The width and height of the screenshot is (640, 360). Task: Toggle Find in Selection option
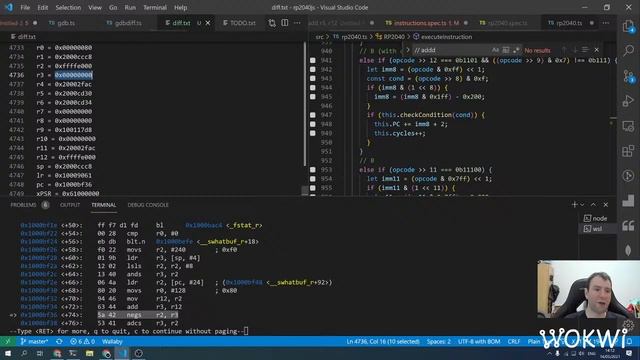585,50
